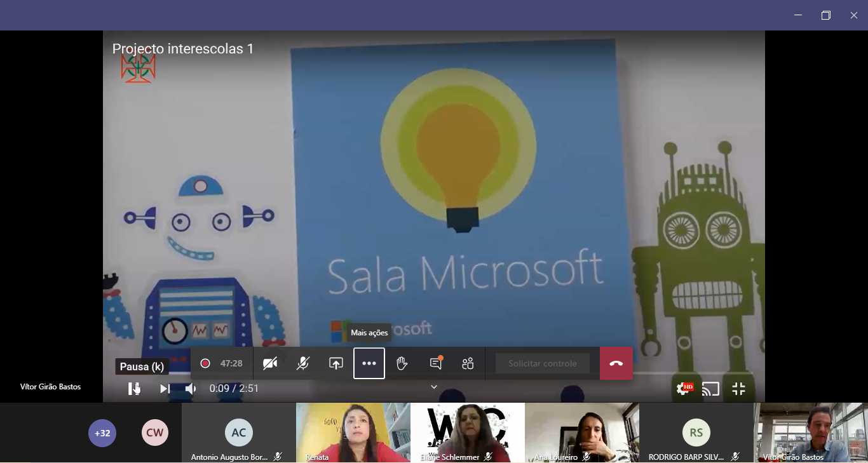Select the CW participant avatar
The image size is (868, 463).
point(155,433)
